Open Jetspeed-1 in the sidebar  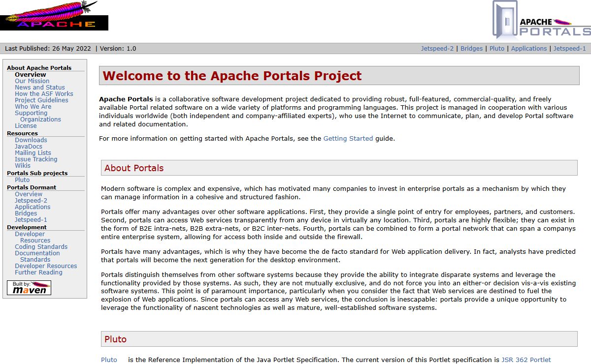31,220
